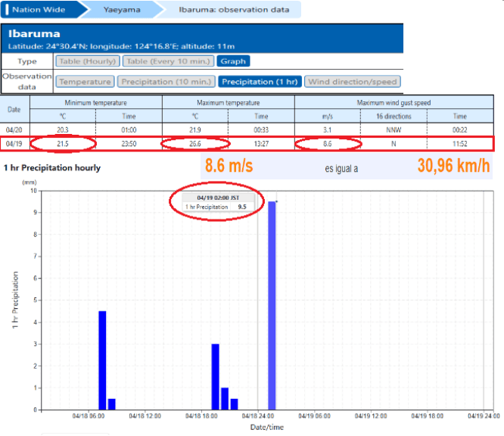Image resolution: width=504 pixels, height=436 pixels.
Task: Open the Yaeyama breadcrumb link
Action: pyautogui.click(x=122, y=10)
